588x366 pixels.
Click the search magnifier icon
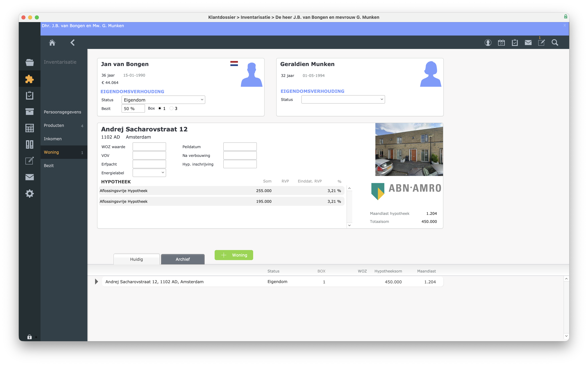[555, 43]
